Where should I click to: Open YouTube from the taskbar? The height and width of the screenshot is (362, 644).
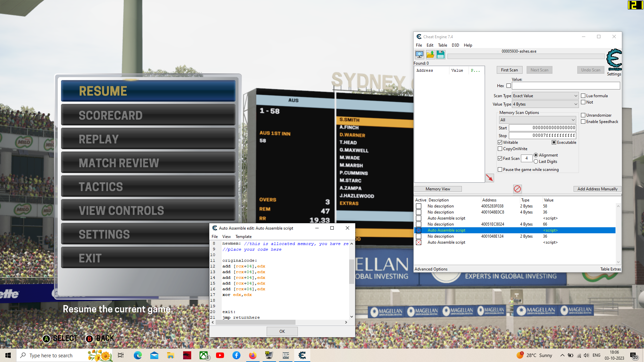(x=220, y=355)
